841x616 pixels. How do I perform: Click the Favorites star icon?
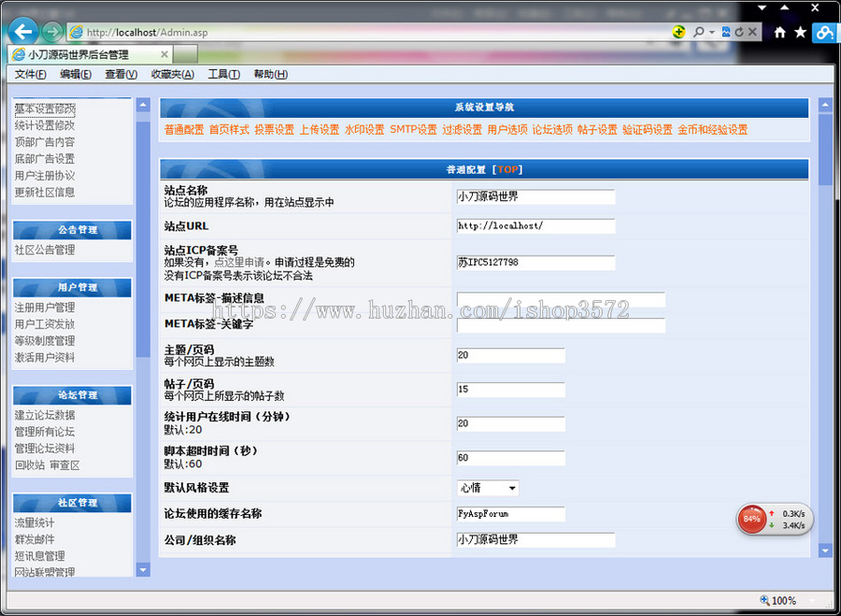[x=799, y=32]
